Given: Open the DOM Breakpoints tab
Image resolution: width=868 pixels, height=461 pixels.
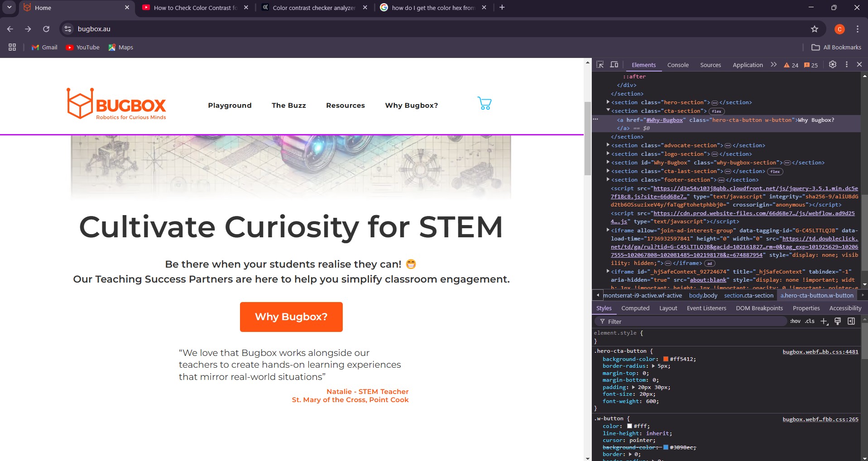Looking at the screenshot, I should (x=759, y=308).
